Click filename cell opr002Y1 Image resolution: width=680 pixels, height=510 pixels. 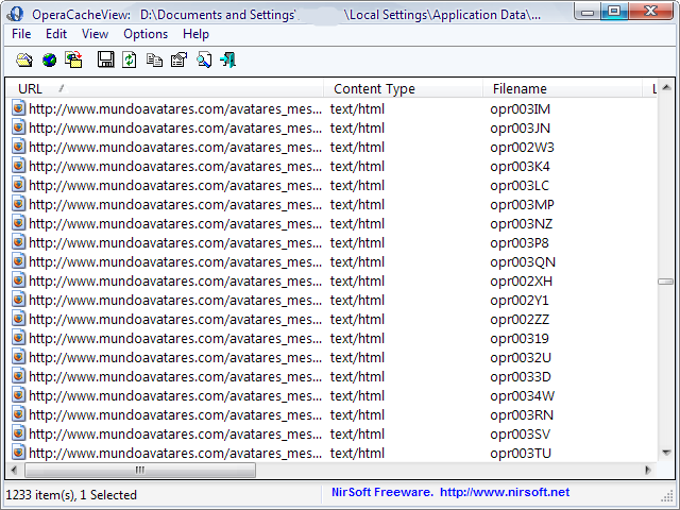(x=520, y=299)
